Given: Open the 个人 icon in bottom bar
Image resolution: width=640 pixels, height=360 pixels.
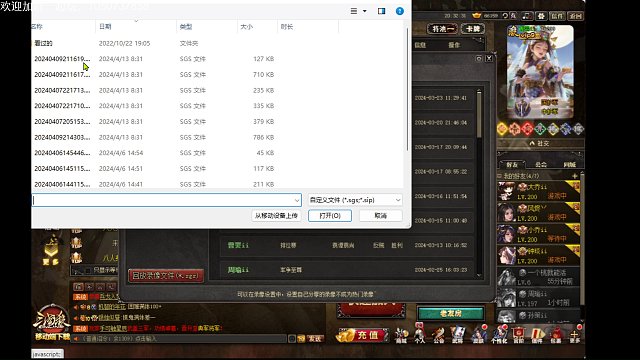Looking at the screenshot, I should pos(420,334).
